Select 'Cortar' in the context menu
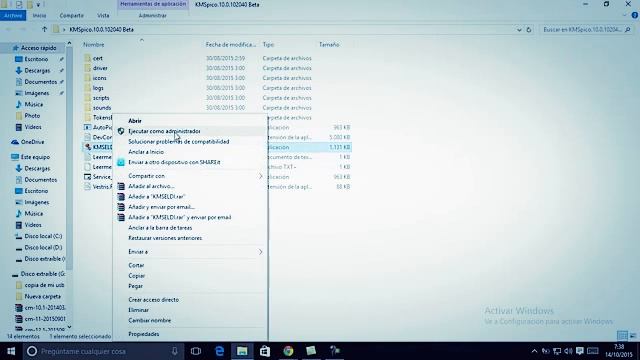640x360 pixels. [x=136, y=265]
